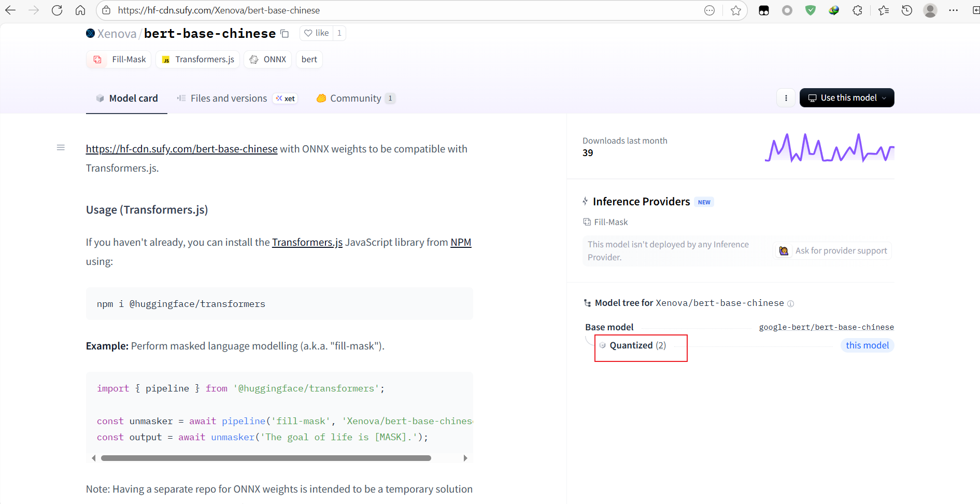Screen dimensions: 980x504
Task: Click the this model badge
Action: click(867, 345)
